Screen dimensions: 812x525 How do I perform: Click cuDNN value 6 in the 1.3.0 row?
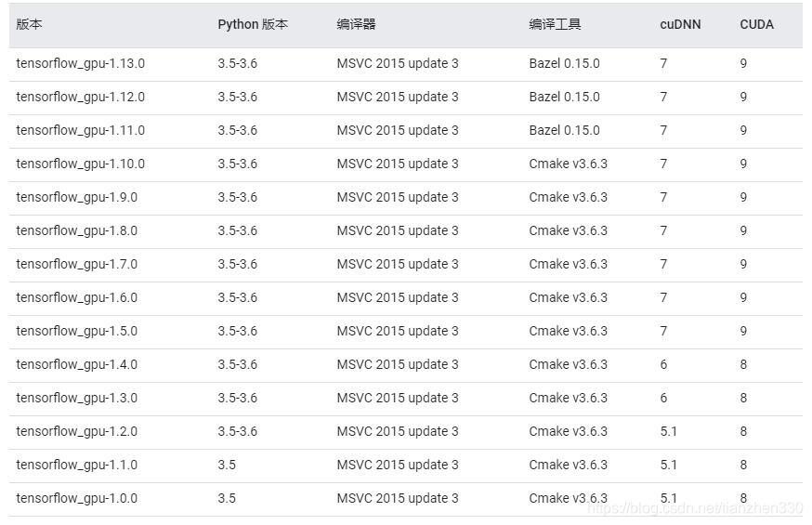(x=663, y=399)
